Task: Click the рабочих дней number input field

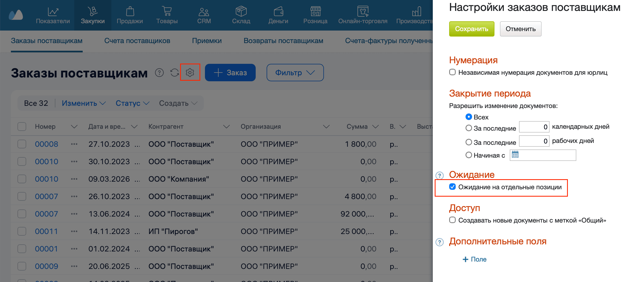Action: 534,141
